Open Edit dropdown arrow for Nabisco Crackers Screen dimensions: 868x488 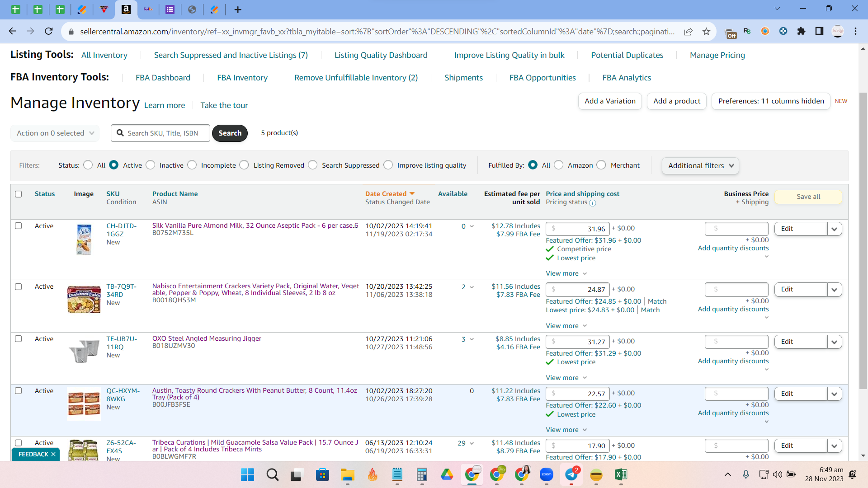[x=835, y=290]
